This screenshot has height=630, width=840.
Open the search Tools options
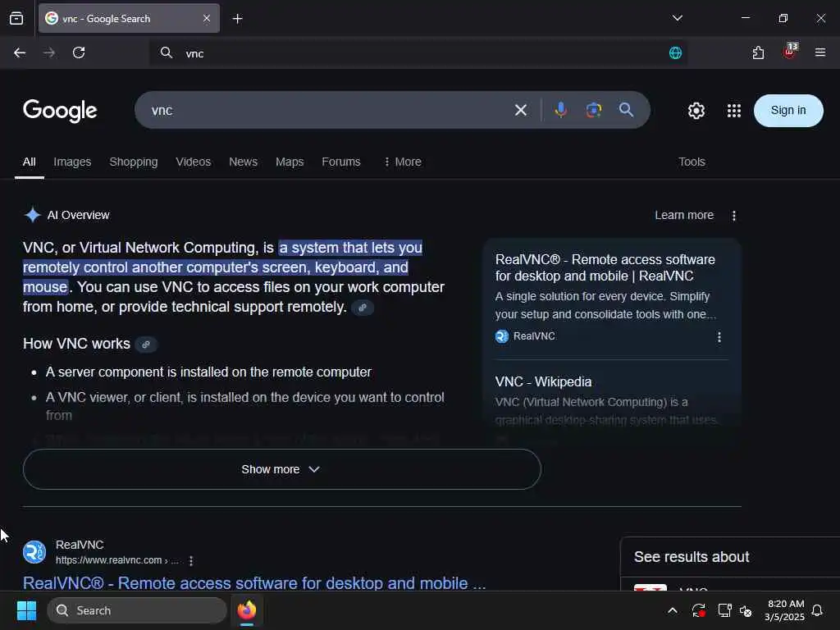tap(692, 162)
